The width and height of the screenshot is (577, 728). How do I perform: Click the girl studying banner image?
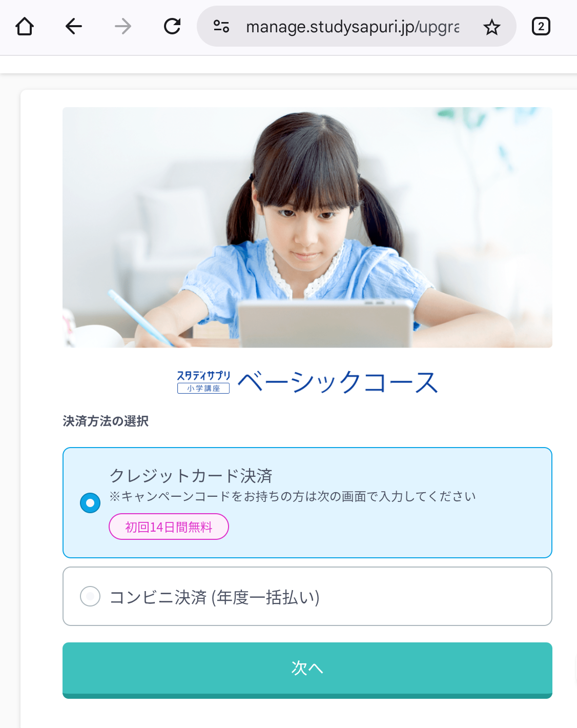[307, 227]
